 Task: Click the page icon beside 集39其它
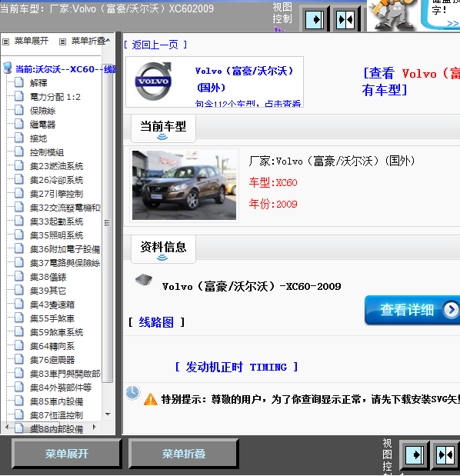pos(19,290)
